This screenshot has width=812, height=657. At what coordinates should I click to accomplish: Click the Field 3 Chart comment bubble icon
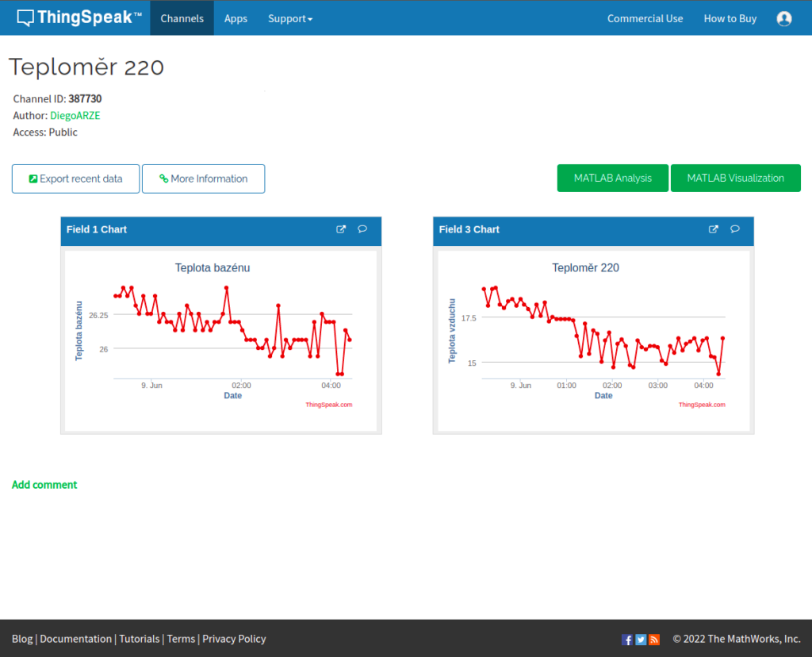(x=735, y=229)
